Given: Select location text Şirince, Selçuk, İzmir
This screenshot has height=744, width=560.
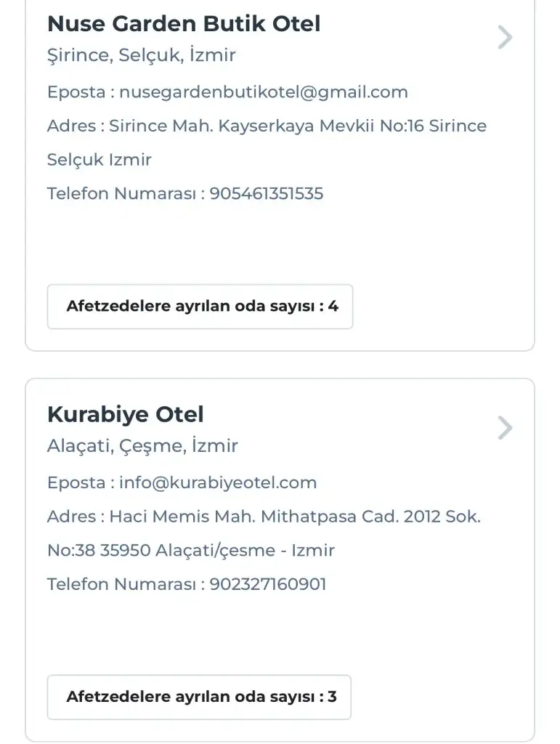Looking at the screenshot, I should point(142,55).
